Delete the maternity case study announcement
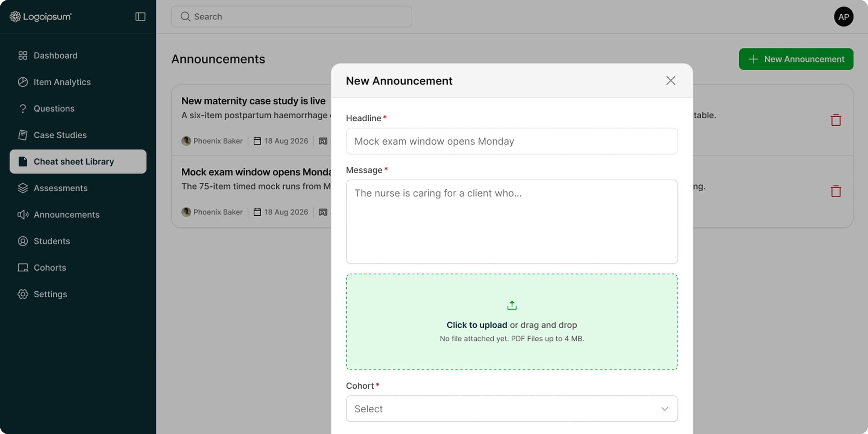 [835, 120]
